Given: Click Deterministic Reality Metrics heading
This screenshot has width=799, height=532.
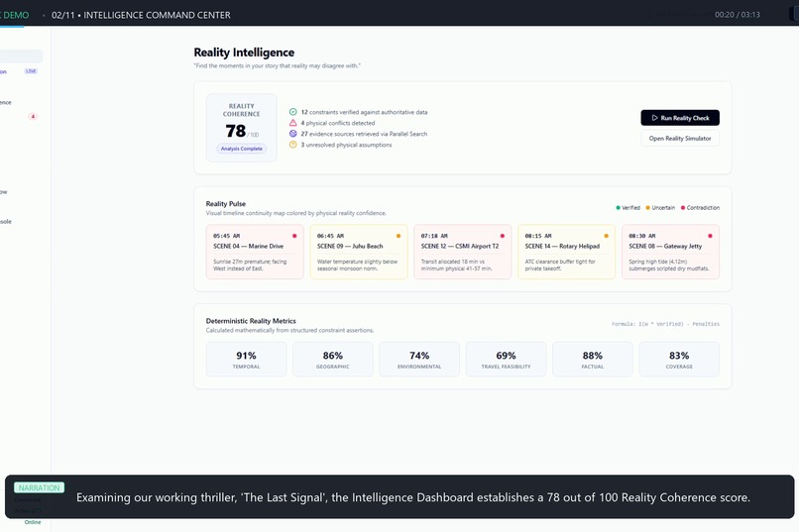Looking at the screenshot, I should [x=251, y=321].
